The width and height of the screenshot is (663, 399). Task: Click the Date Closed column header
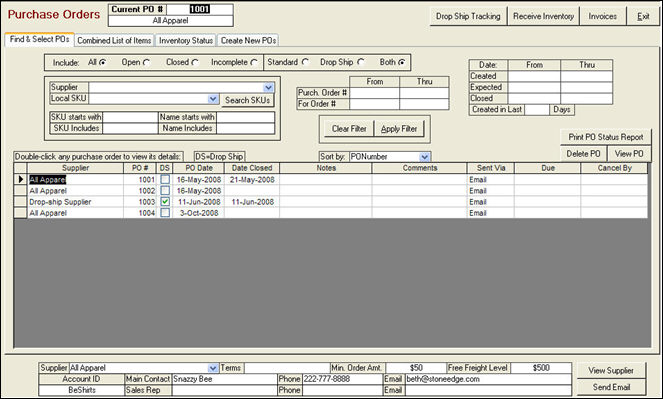(252, 168)
